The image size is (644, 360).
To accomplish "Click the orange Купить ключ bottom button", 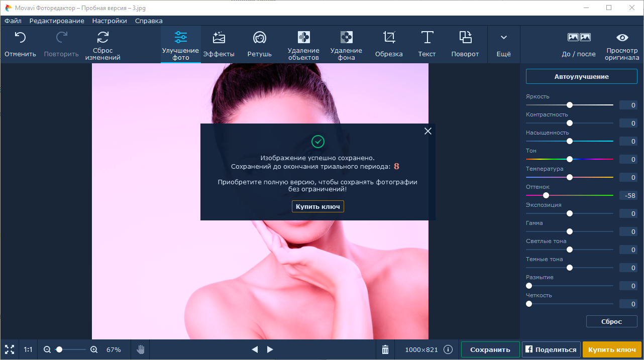I will click(612, 349).
